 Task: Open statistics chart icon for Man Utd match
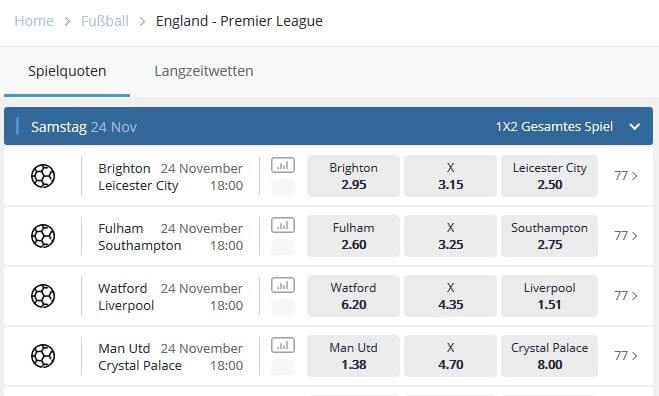click(x=283, y=346)
